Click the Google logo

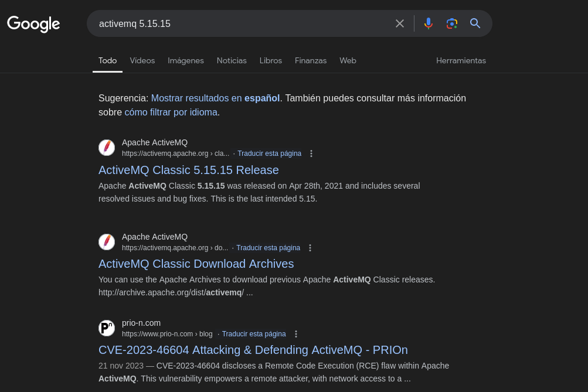pyautogui.click(x=33, y=24)
